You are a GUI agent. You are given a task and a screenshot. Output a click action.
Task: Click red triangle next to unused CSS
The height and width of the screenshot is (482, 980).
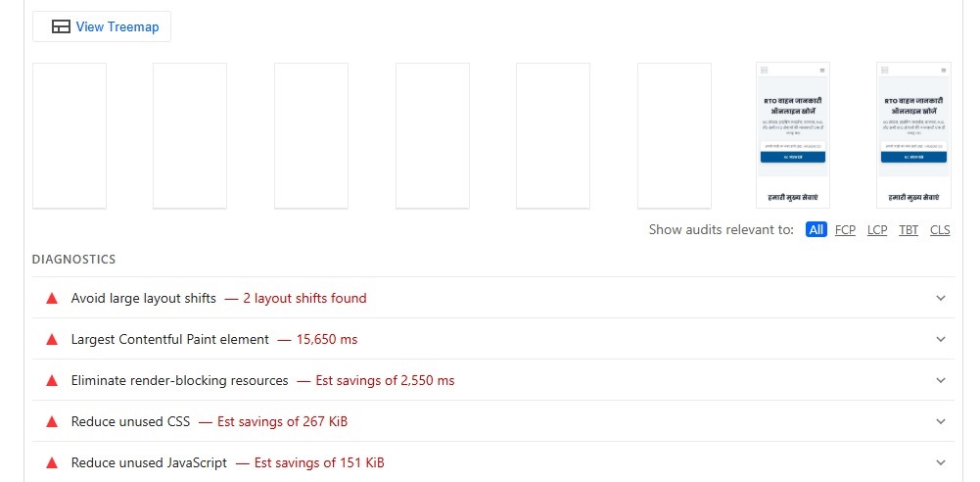click(x=52, y=421)
